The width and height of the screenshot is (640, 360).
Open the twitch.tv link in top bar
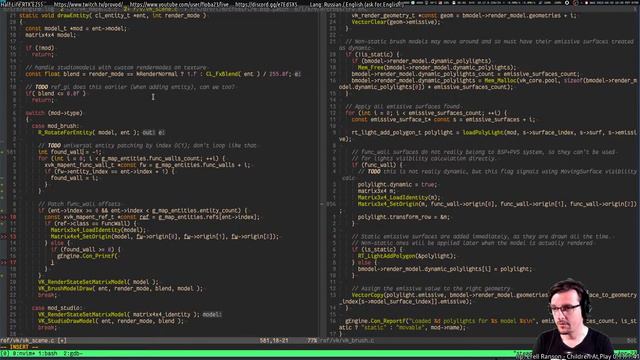tap(88, 4)
